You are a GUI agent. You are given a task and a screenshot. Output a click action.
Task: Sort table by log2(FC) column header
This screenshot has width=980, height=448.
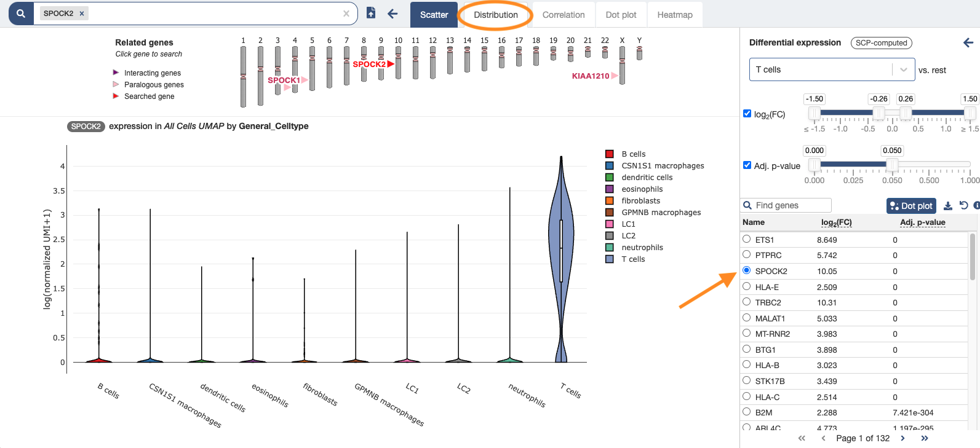point(837,222)
